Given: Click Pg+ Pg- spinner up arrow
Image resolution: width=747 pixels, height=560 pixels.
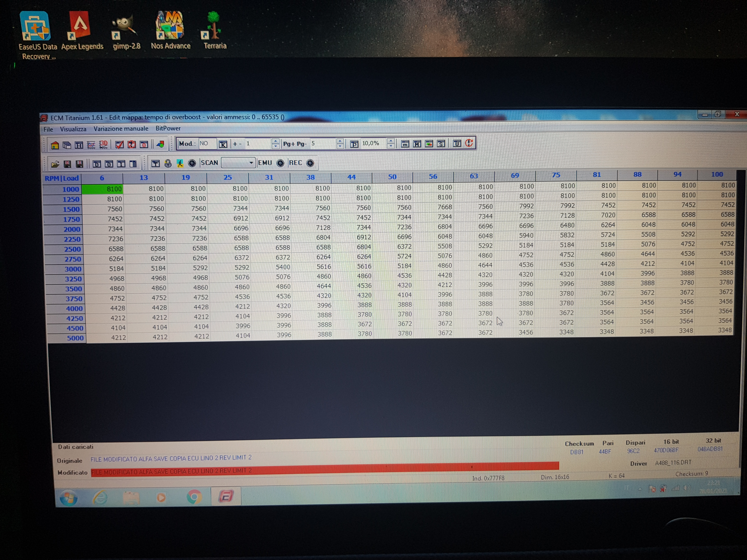Looking at the screenshot, I should [340, 141].
